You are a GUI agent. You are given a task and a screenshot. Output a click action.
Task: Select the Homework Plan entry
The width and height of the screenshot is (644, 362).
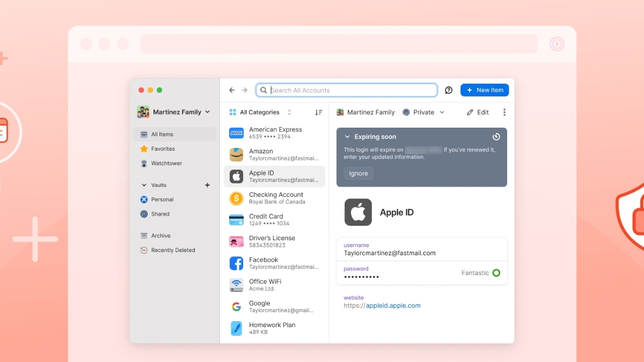click(274, 328)
